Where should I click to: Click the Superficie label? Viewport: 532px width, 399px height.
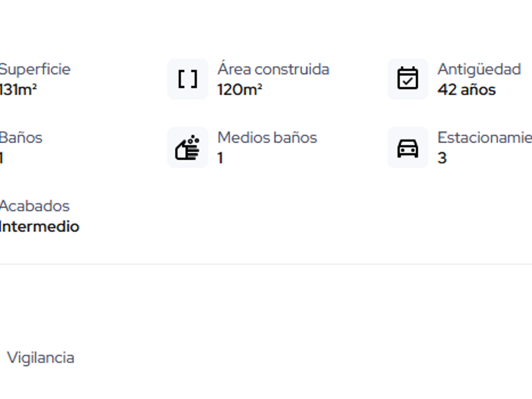[x=35, y=69]
